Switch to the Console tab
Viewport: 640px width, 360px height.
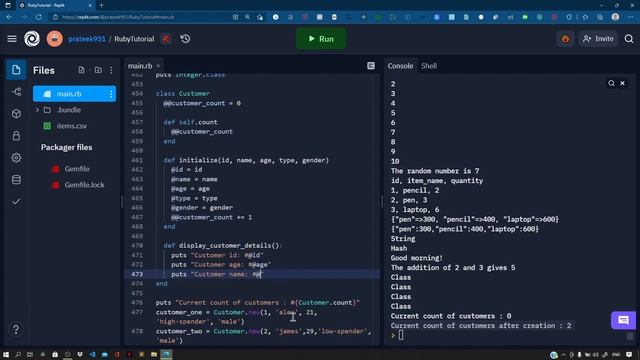point(400,66)
